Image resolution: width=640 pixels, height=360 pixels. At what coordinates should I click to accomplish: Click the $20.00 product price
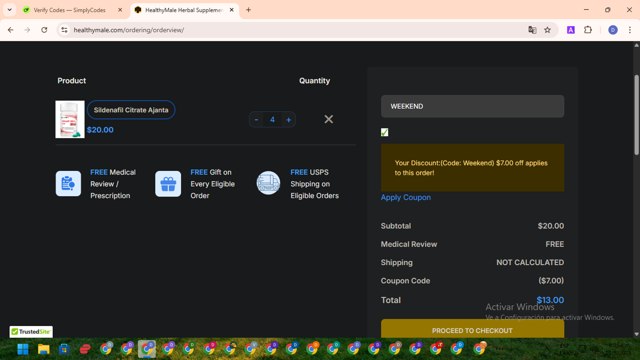point(100,130)
